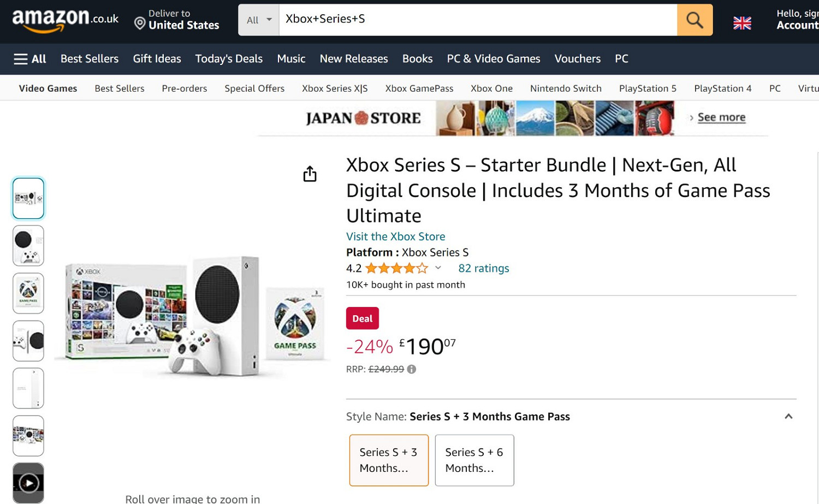Select the Series S + 6 Months style
The height and width of the screenshot is (504, 819).
click(x=474, y=460)
